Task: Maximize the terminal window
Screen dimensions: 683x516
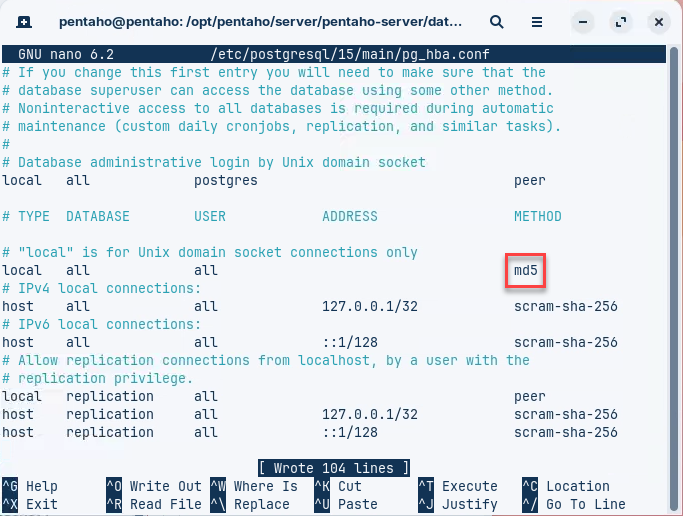Action: tap(622, 21)
